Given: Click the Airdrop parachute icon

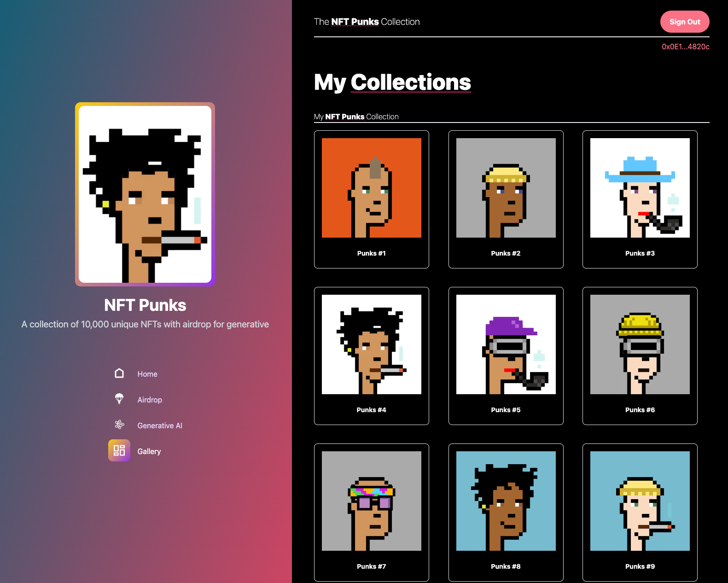Looking at the screenshot, I should (119, 399).
